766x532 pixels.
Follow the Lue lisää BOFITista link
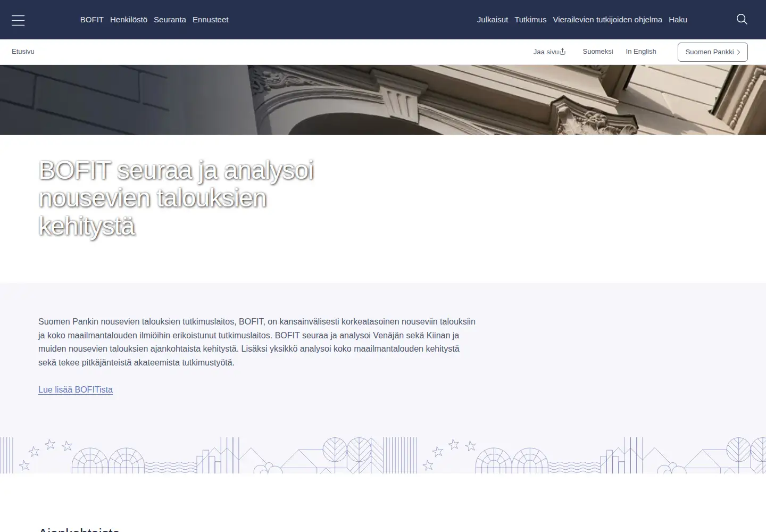[x=76, y=389]
